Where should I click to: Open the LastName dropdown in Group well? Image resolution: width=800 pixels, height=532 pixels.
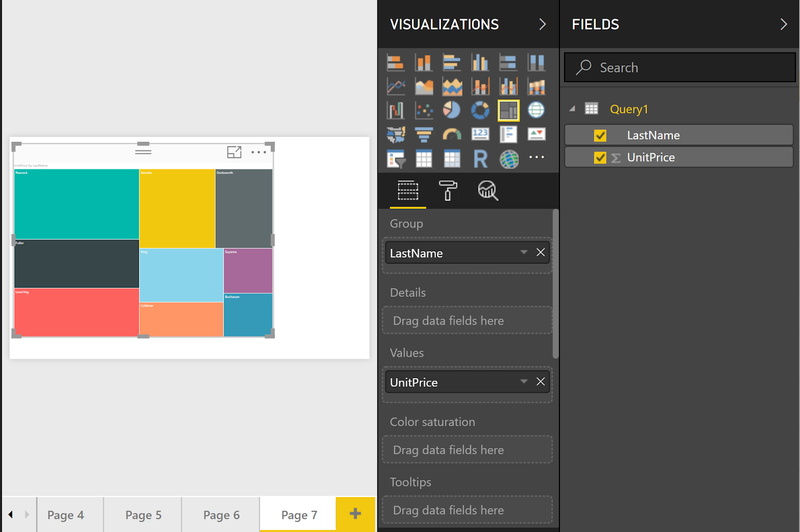pyautogui.click(x=523, y=253)
